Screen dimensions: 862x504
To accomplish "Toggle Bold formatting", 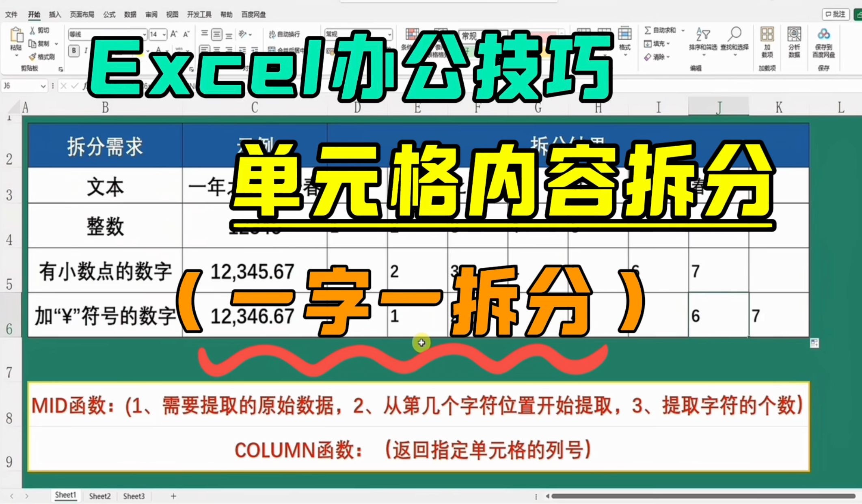I will [x=74, y=51].
